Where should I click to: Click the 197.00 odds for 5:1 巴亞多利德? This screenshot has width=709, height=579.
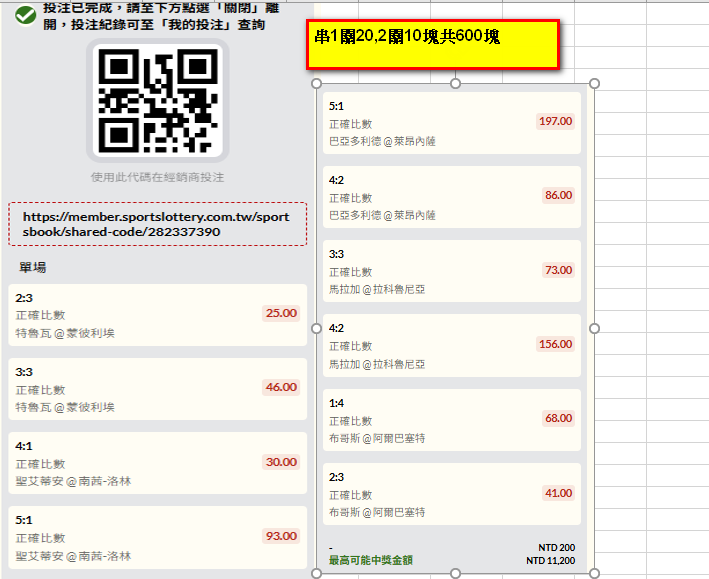[x=555, y=121]
